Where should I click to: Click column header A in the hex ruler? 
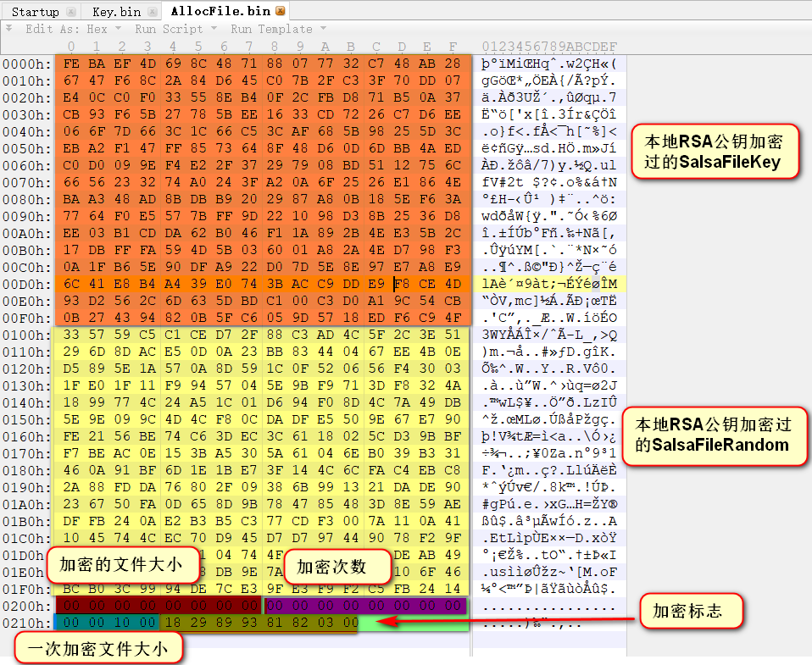click(325, 47)
